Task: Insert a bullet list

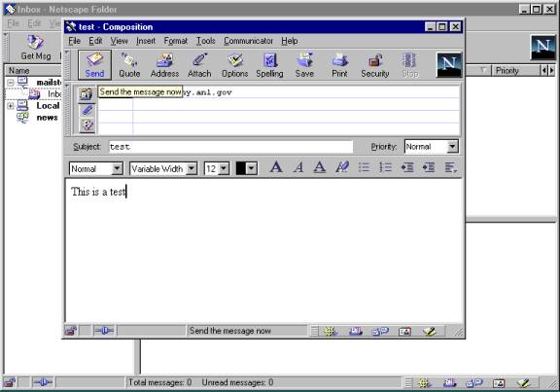Action: [x=364, y=167]
